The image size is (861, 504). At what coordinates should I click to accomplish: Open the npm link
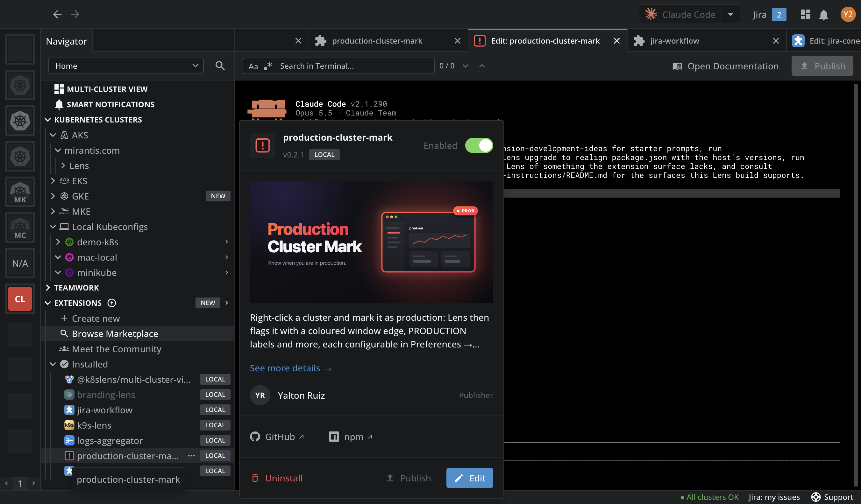tap(351, 437)
